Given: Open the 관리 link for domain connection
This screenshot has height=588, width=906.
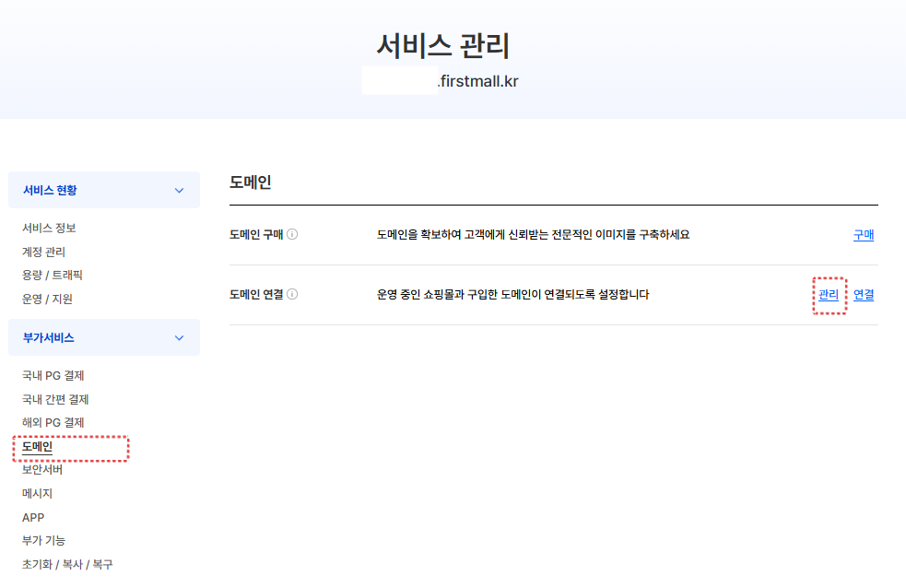Looking at the screenshot, I should 829,295.
